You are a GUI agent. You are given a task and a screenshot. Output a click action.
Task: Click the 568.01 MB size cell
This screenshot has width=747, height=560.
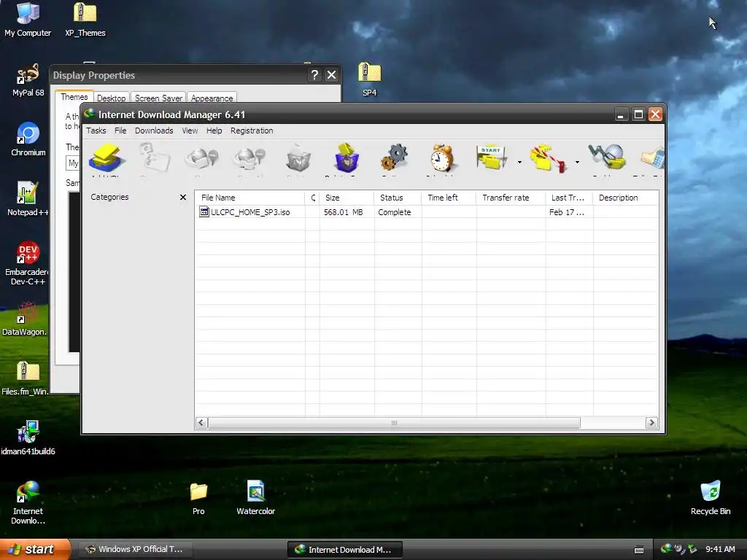click(x=343, y=212)
